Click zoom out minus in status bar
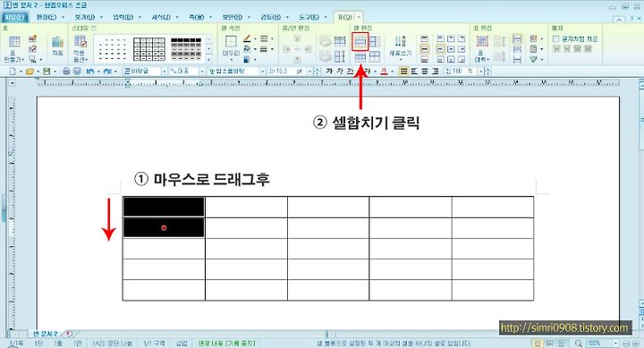Viewport: 644px width, 348px height. pos(625,343)
